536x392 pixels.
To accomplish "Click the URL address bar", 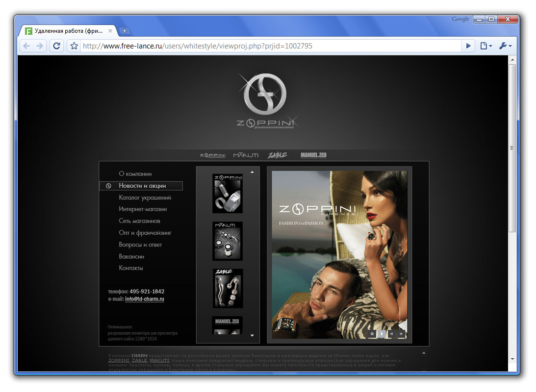I will pos(270,46).
